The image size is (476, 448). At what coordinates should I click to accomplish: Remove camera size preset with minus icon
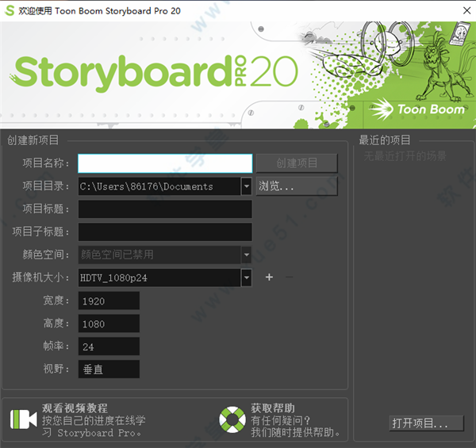click(x=290, y=278)
